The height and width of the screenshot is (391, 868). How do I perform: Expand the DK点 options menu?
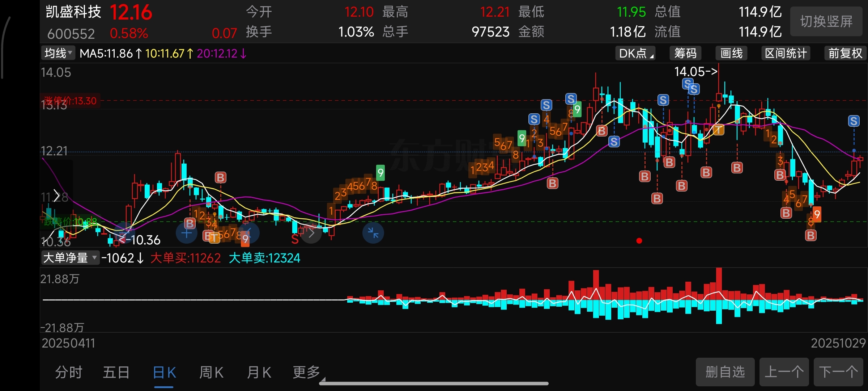pos(636,54)
